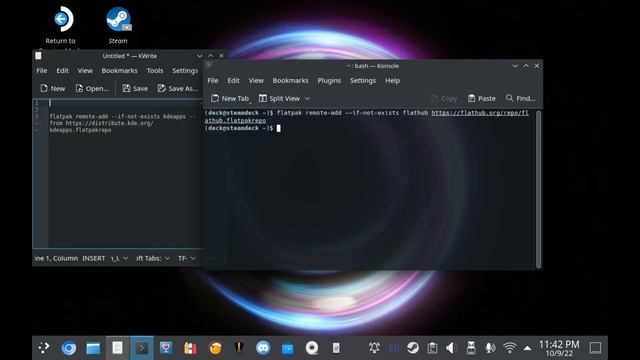Switch to the KWrite taskbar entry
This screenshot has width=640, height=360.
[118, 348]
